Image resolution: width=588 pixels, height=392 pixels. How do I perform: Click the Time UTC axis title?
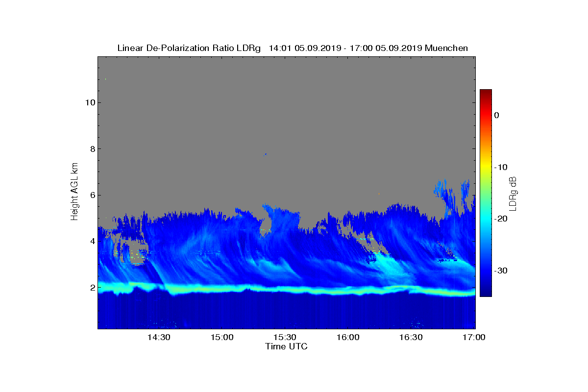pos(286,346)
